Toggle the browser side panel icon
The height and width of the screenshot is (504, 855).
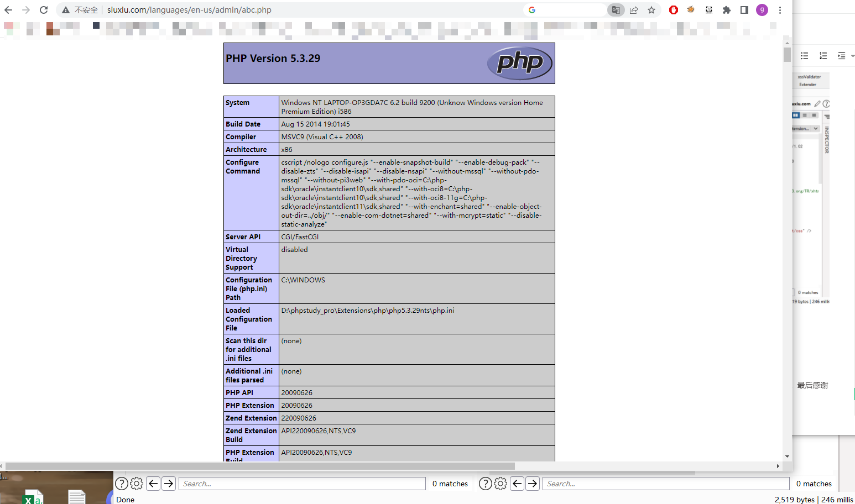744,10
